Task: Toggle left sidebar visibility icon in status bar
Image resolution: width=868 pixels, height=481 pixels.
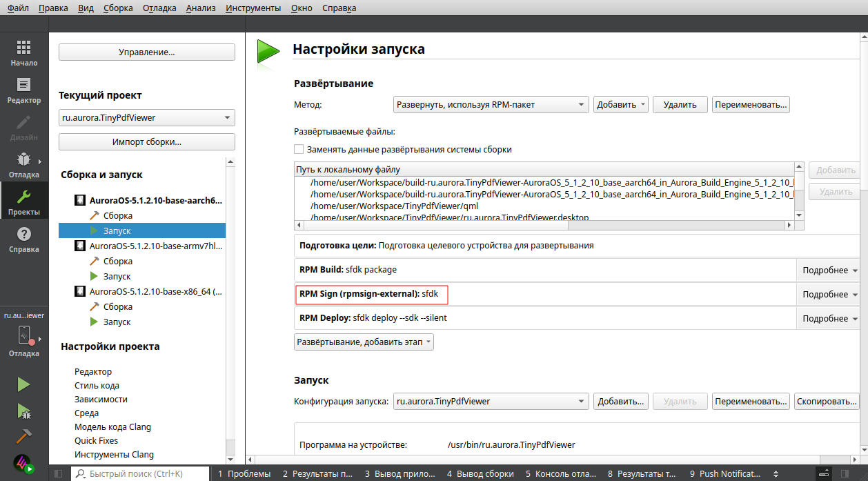Action: (58, 474)
